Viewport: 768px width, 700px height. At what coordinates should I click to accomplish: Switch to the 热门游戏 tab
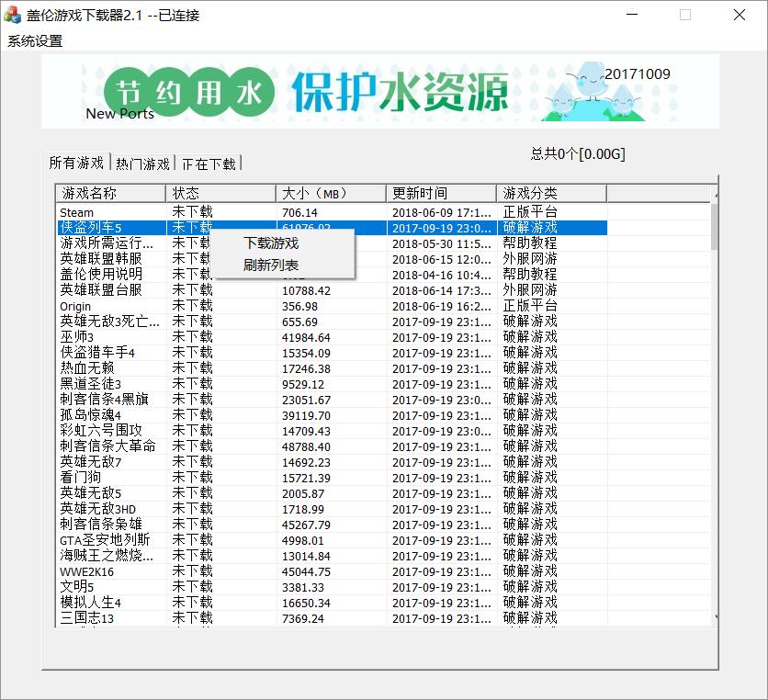(142, 164)
